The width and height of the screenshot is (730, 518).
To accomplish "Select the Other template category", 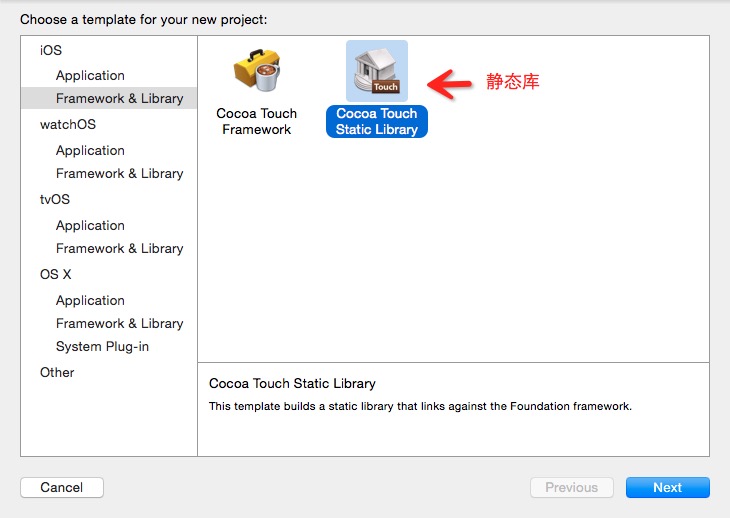I will point(57,372).
